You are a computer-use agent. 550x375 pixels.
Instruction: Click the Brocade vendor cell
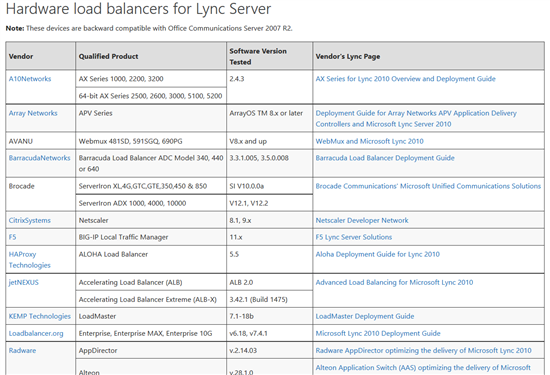point(41,195)
